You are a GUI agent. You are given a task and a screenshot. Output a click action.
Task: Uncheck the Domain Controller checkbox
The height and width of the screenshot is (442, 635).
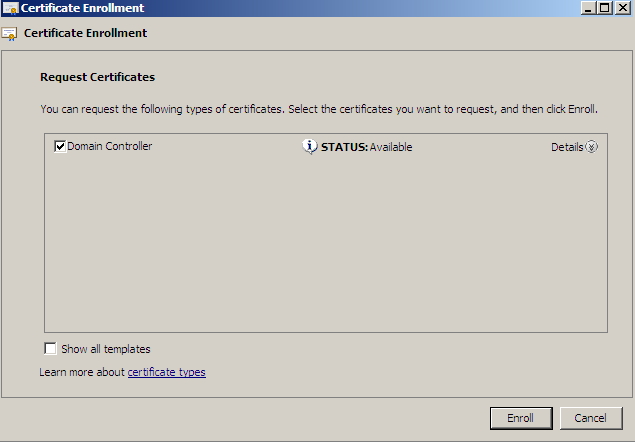(60, 147)
